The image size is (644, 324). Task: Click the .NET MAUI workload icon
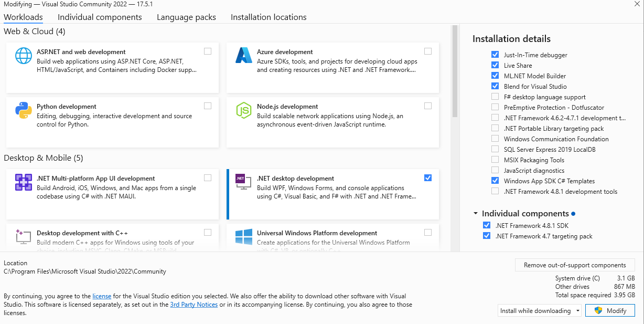click(24, 182)
